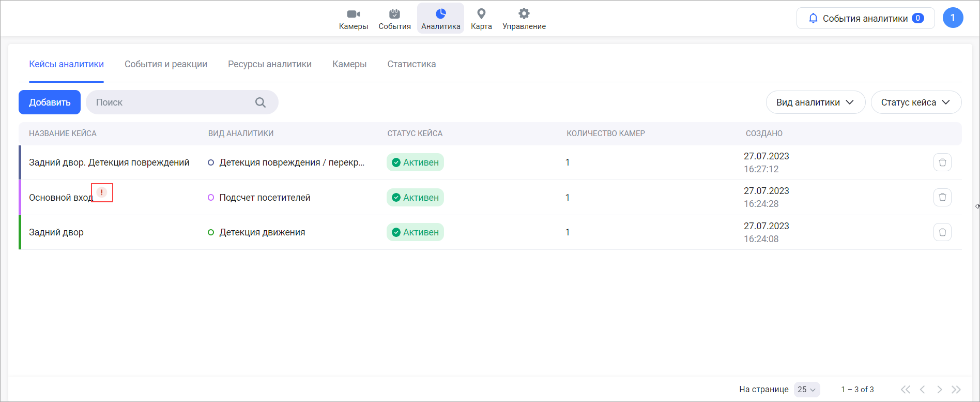The height and width of the screenshot is (402, 980).
Task: Click the search magnifier icon
Action: coord(261,102)
